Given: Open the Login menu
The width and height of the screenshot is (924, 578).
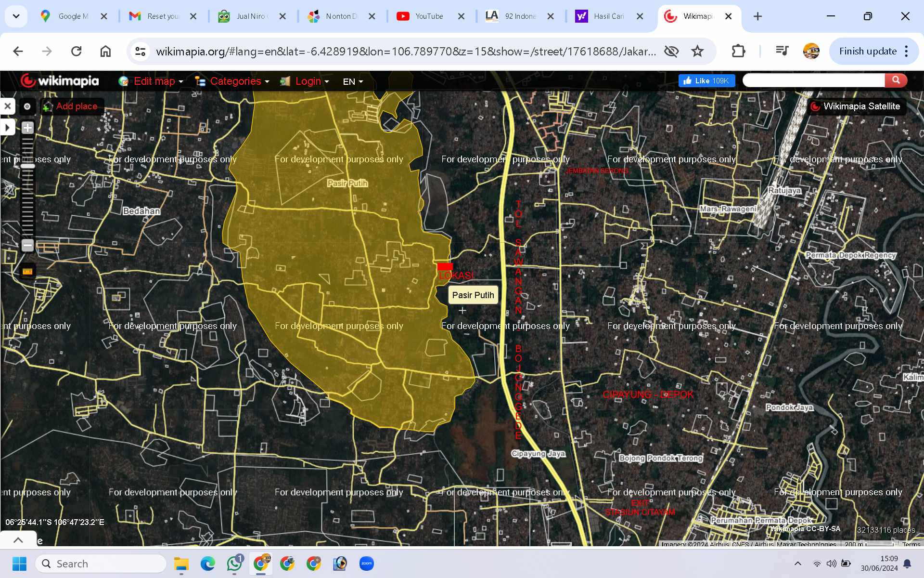Looking at the screenshot, I should pyautogui.click(x=308, y=81).
